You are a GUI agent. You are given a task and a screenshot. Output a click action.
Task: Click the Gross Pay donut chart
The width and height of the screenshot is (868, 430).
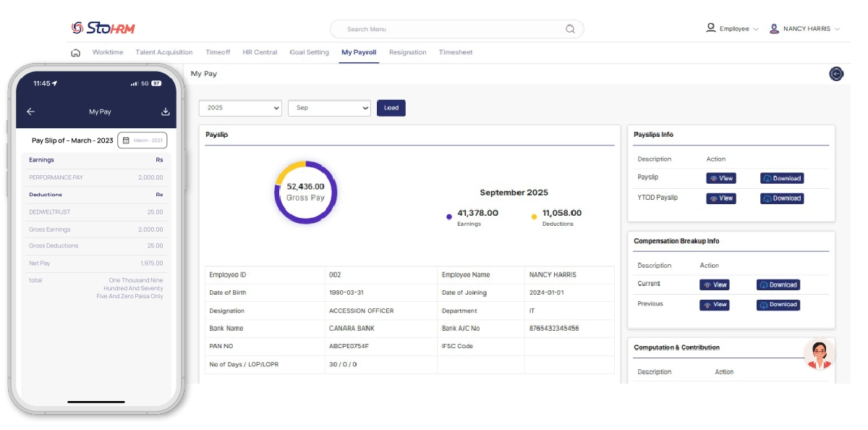point(305,192)
